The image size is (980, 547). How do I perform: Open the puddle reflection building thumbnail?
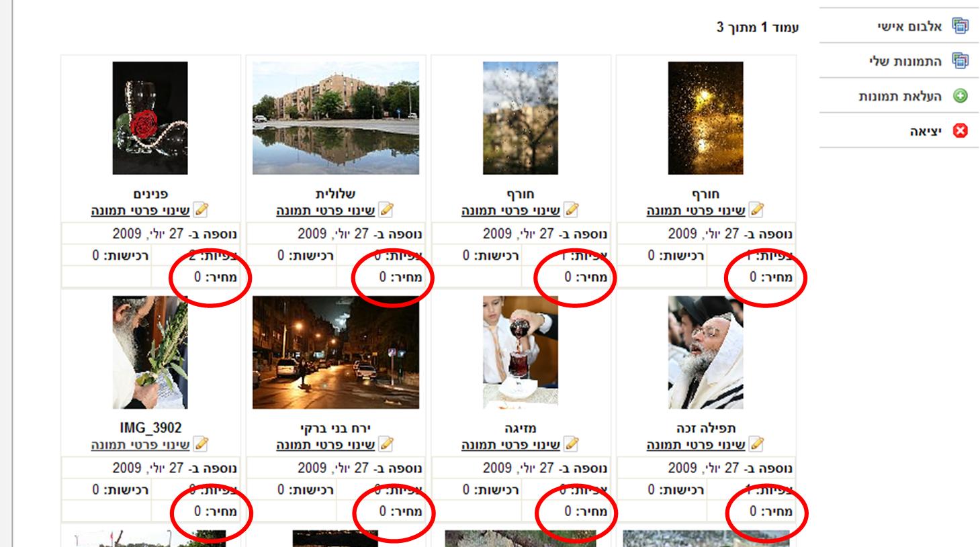(336, 118)
